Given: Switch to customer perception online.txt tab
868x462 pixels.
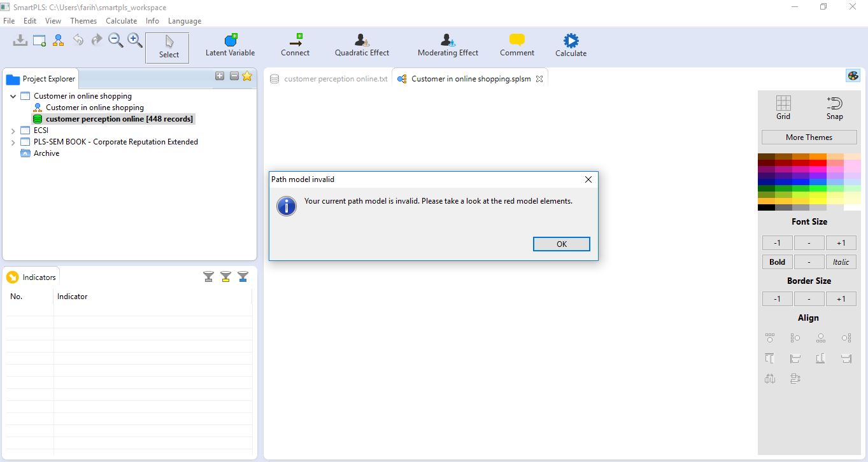Looking at the screenshot, I should [329, 79].
